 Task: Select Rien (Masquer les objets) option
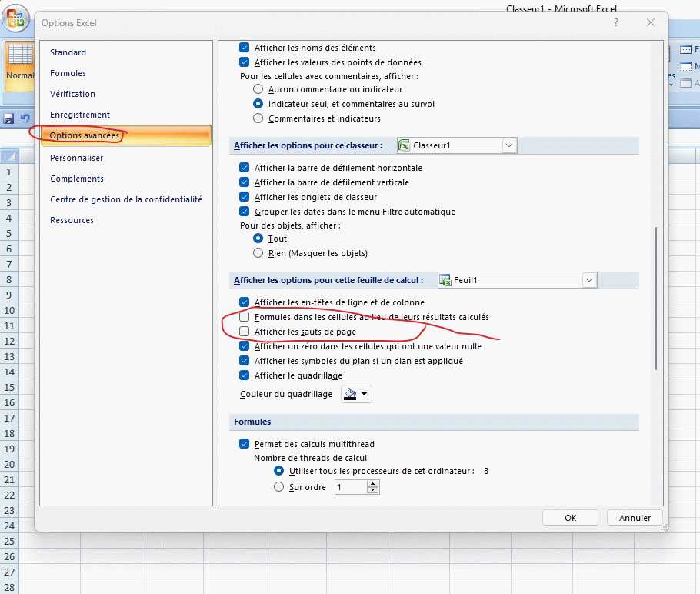258,253
